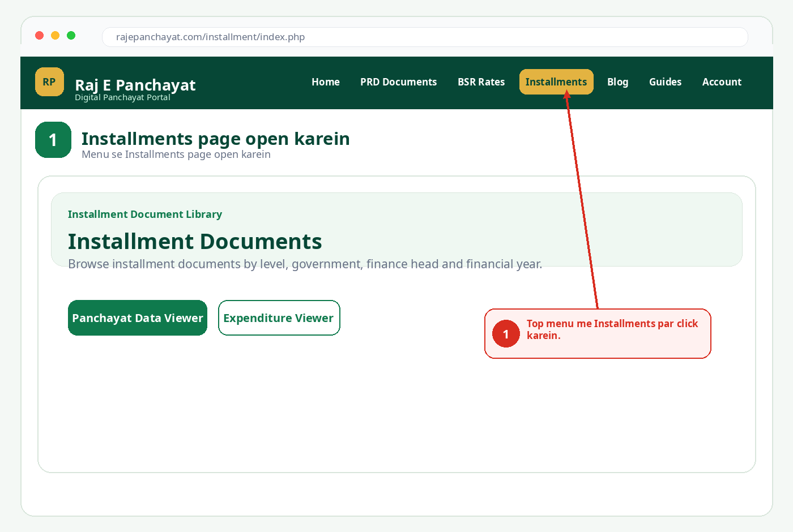Select the Installments menu item
793x532 pixels.
tap(556, 82)
